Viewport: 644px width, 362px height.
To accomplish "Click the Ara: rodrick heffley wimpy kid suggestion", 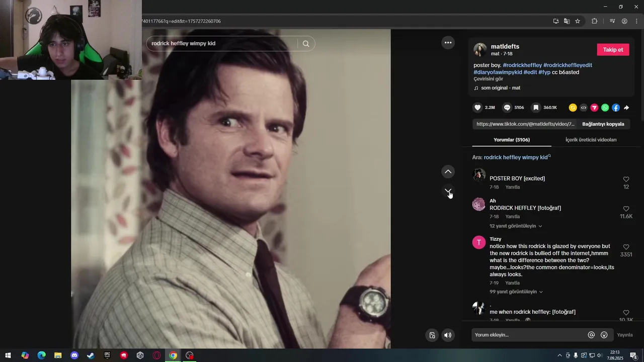I will (x=511, y=157).
